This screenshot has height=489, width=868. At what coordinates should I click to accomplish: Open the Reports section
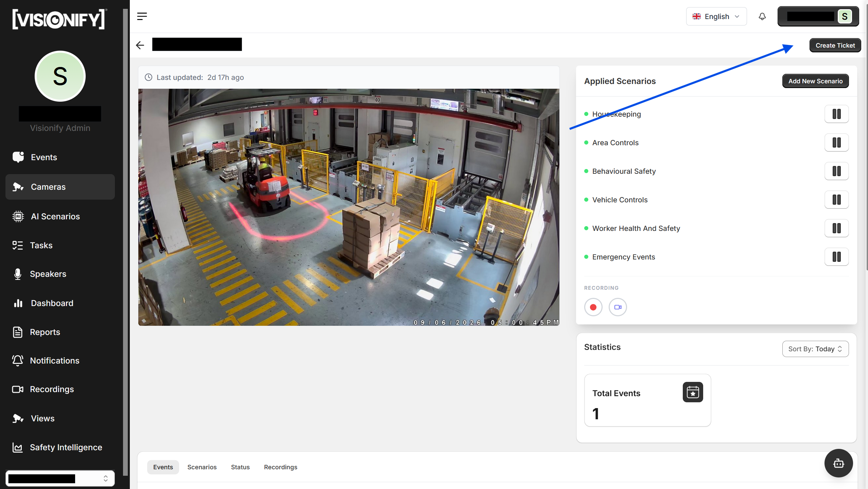click(60, 332)
